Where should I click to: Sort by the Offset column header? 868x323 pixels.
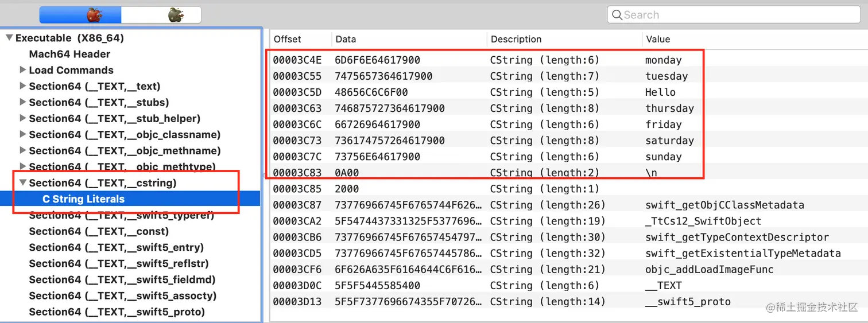coord(288,39)
